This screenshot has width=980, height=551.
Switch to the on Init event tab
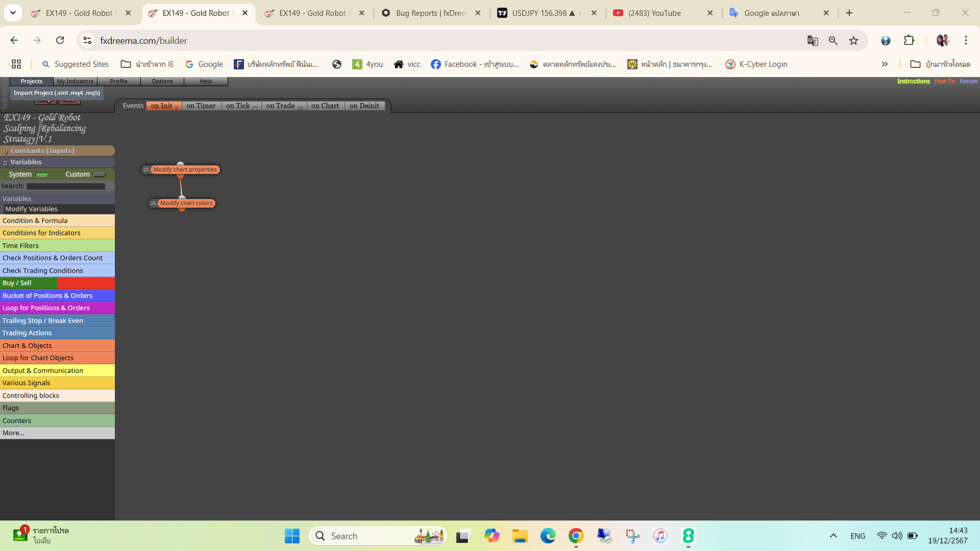click(164, 106)
